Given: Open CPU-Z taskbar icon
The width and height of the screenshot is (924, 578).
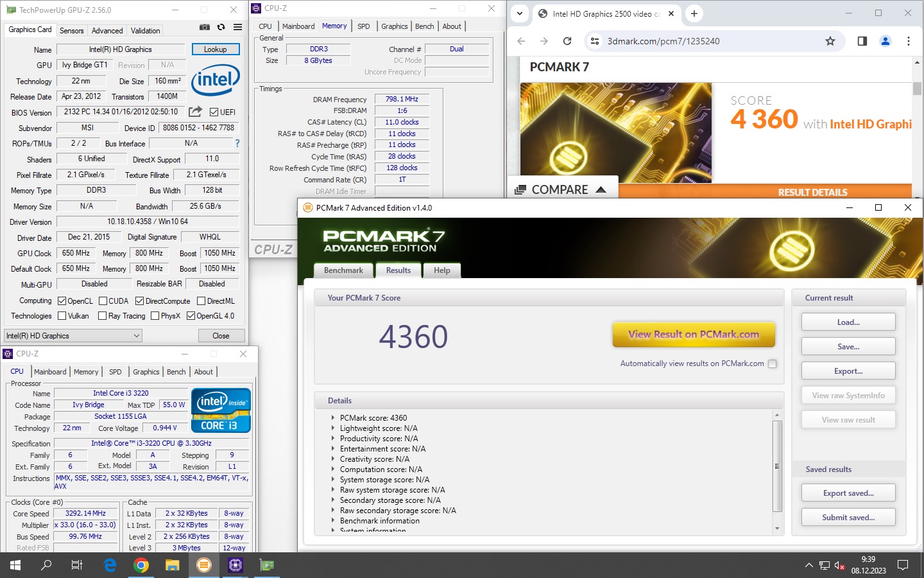Looking at the screenshot, I should point(235,565).
